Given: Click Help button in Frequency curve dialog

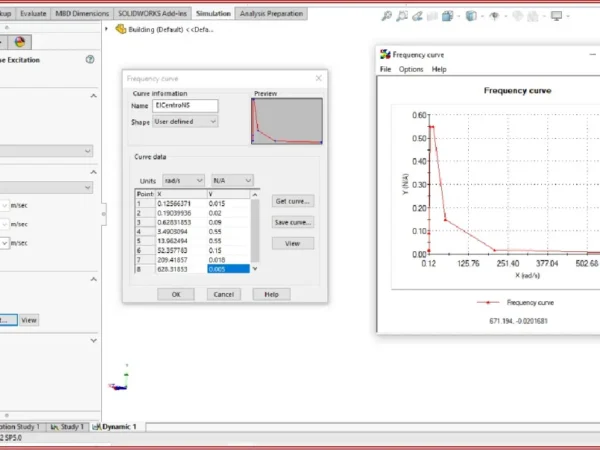Looking at the screenshot, I should [x=271, y=294].
